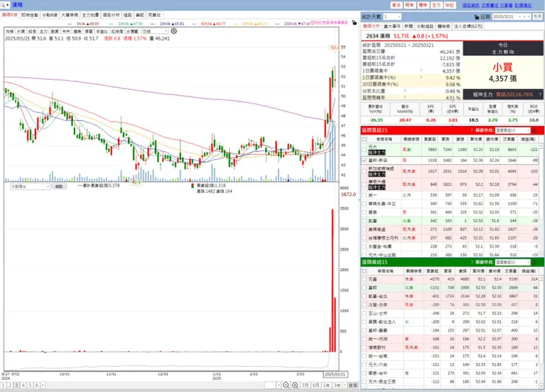The image size is (545, 392).
Task: Check the 玉山-士林 seller row checkbox
Action: 364,313
